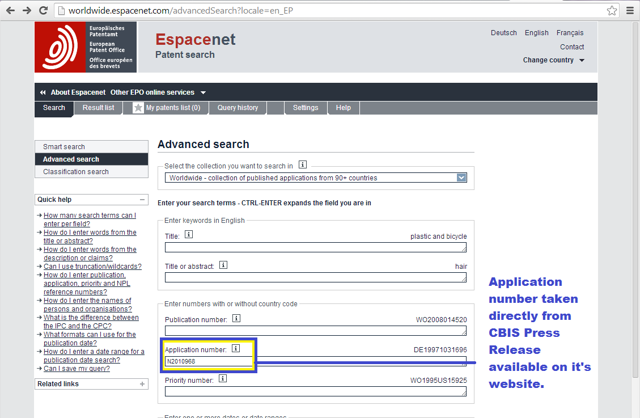The height and width of the screenshot is (418, 640).
Task: Click the browser address bar URL
Action: click(180, 11)
